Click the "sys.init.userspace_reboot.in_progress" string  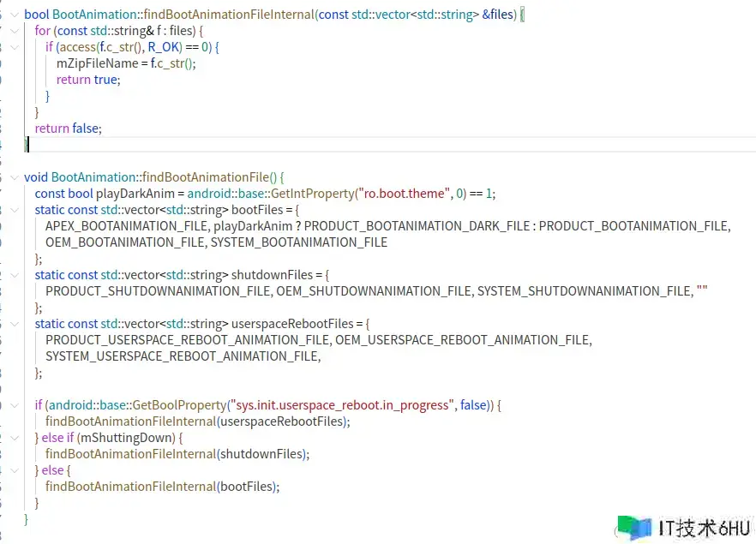coord(342,405)
